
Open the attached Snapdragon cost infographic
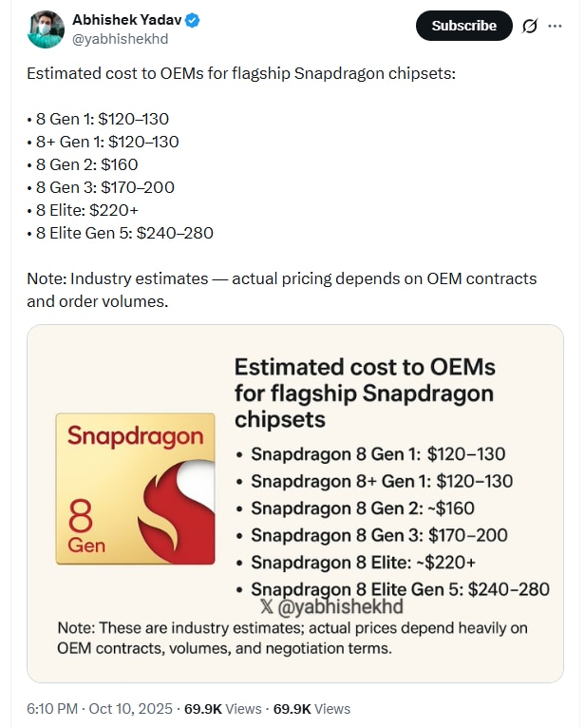click(x=294, y=504)
